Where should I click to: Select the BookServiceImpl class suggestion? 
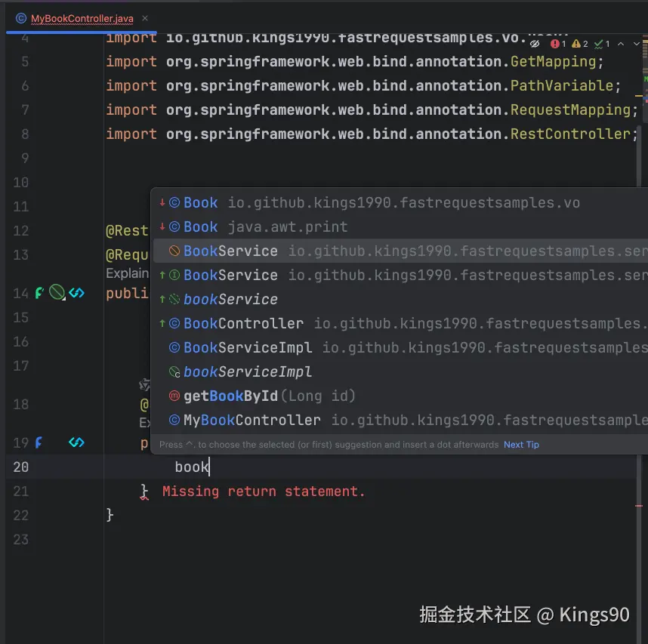(x=401, y=347)
